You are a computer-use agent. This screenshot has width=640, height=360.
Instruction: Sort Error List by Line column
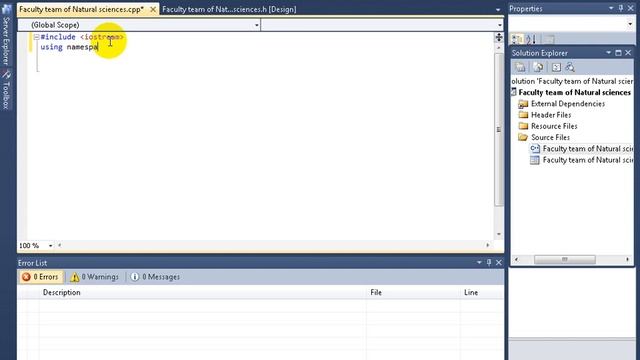point(482,292)
